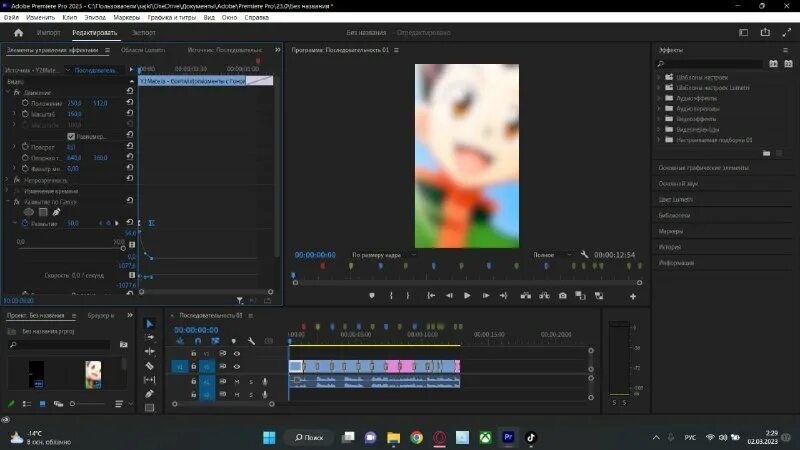Select the Pen tool in timeline toolbar
The image size is (800, 450).
coord(149,393)
